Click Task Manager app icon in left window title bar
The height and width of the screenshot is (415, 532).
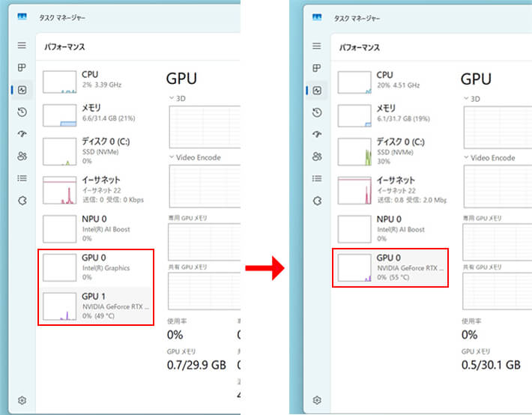(x=22, y=16)
